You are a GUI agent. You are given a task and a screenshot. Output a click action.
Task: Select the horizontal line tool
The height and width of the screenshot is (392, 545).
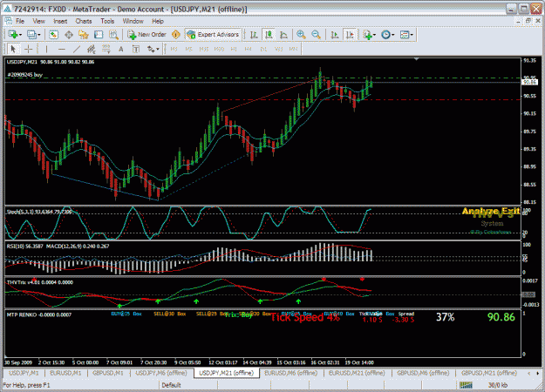tap(62, 50)
